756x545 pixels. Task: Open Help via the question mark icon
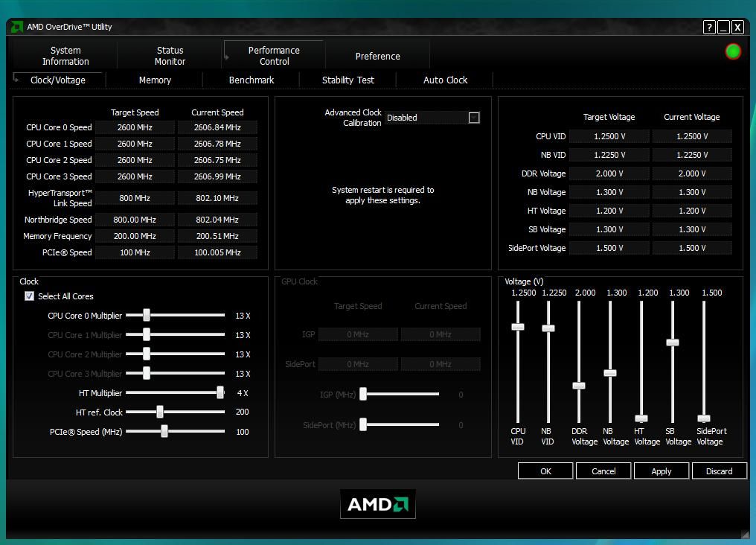click(x=708, y=27)
